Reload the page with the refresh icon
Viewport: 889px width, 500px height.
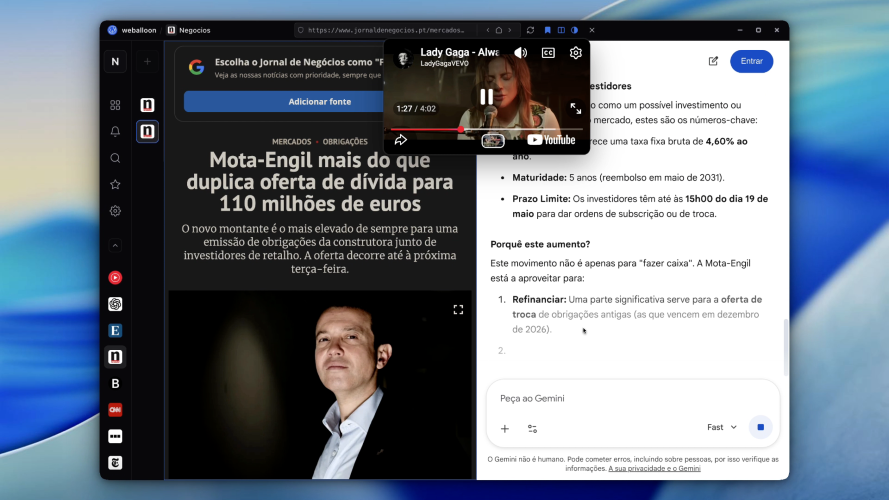[530, 30]
